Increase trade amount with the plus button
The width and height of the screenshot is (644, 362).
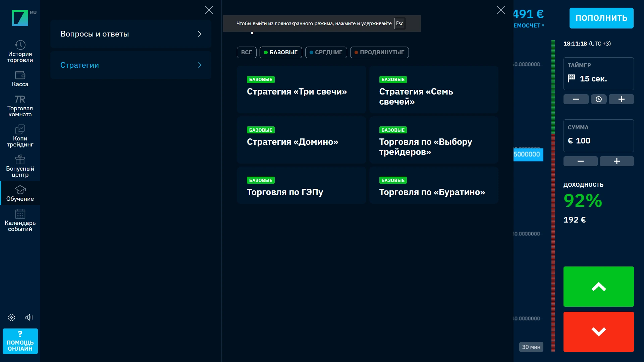click(x=616, y=161)
